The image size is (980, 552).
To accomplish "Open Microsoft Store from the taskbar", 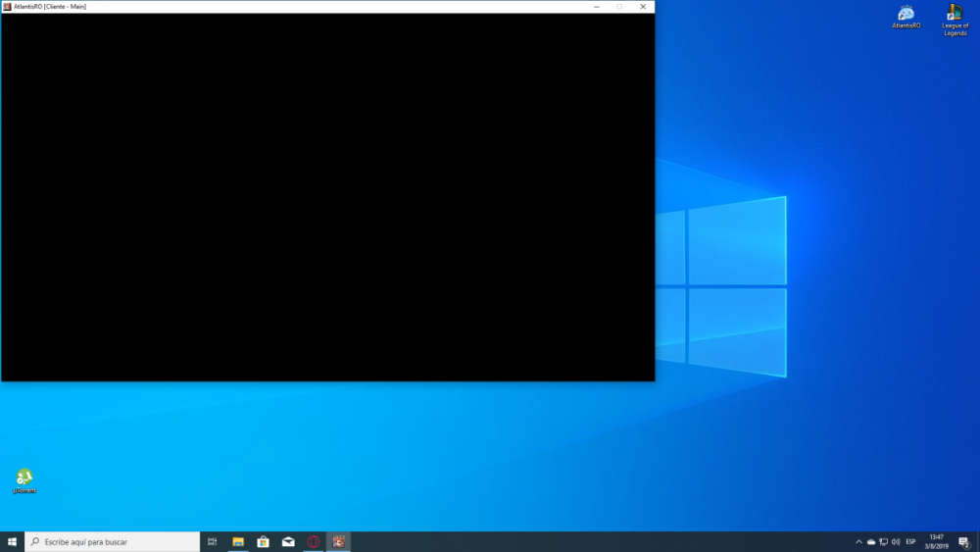I will click(x=263, y=541).
